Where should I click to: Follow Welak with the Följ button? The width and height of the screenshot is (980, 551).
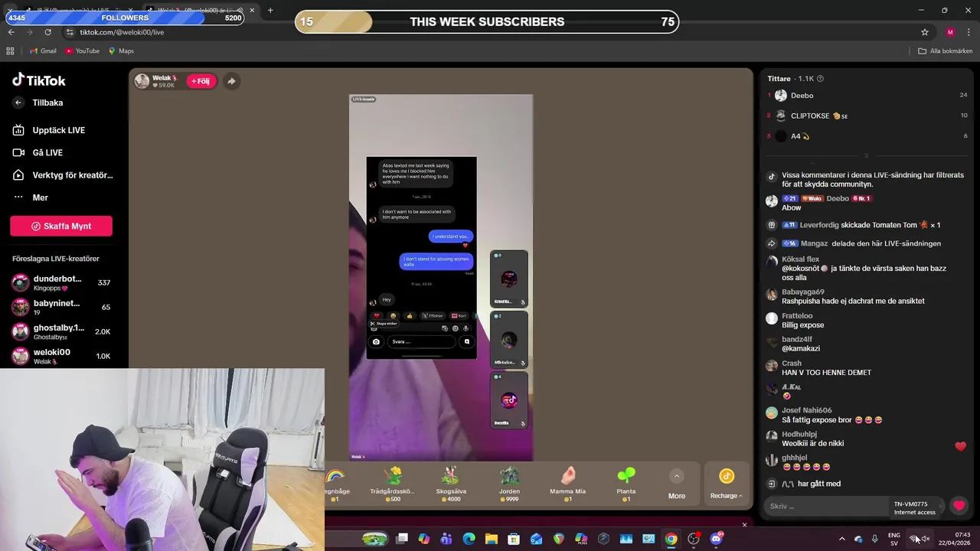point(202,81)
